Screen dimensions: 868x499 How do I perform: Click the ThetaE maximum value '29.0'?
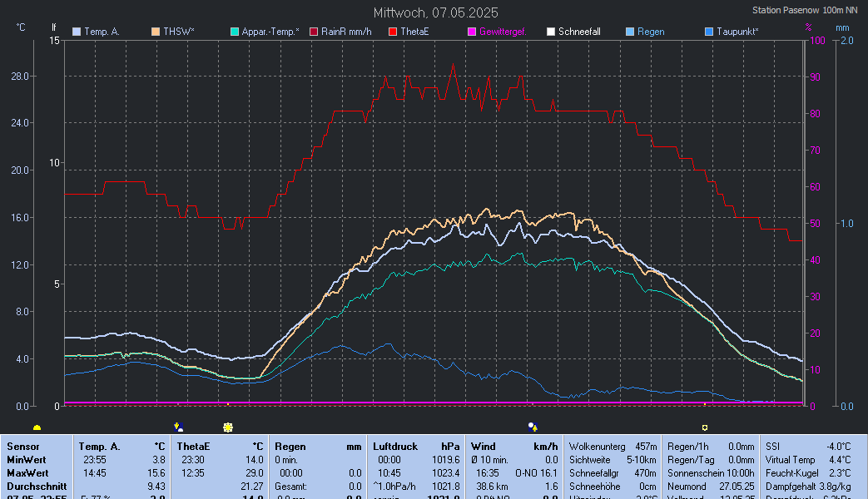pos(255,473)
